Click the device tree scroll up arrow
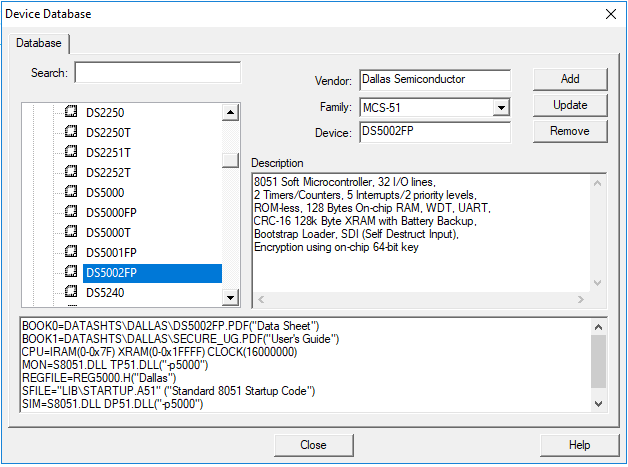This screenshot has height=467, width=628. coord(230,112)
